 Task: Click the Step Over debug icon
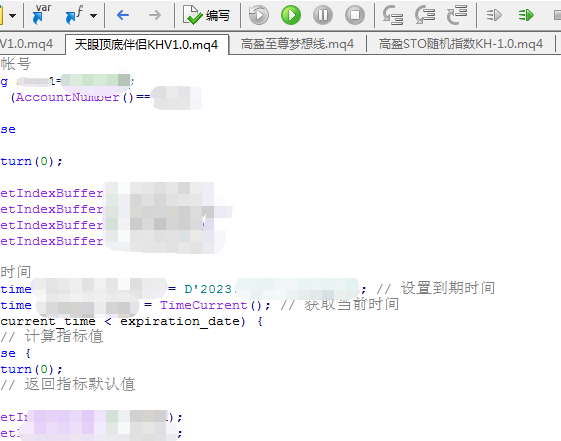click(x=425, y=15)
